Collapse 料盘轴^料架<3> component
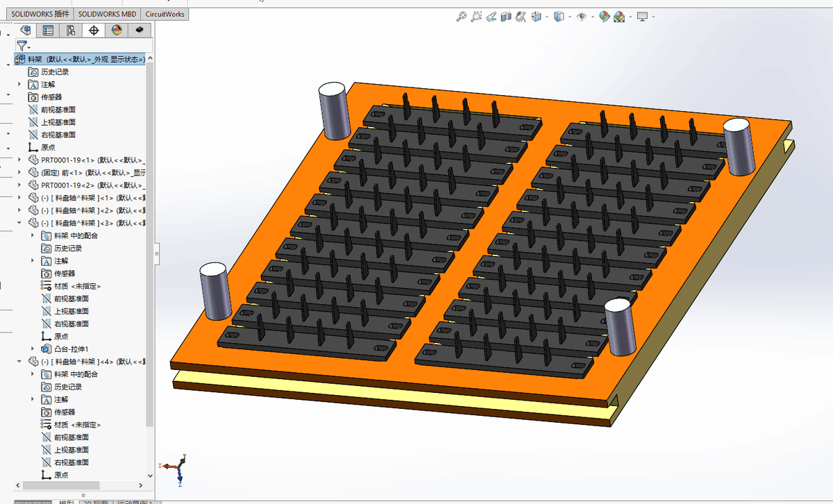 click(x=19, y=223)
